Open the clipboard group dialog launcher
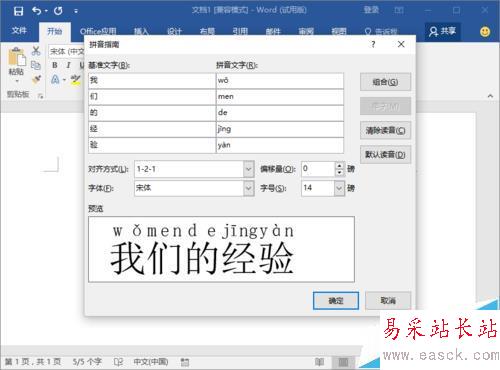Image resolution: width=500 pixels, height=370 pixels. (41, 96)
